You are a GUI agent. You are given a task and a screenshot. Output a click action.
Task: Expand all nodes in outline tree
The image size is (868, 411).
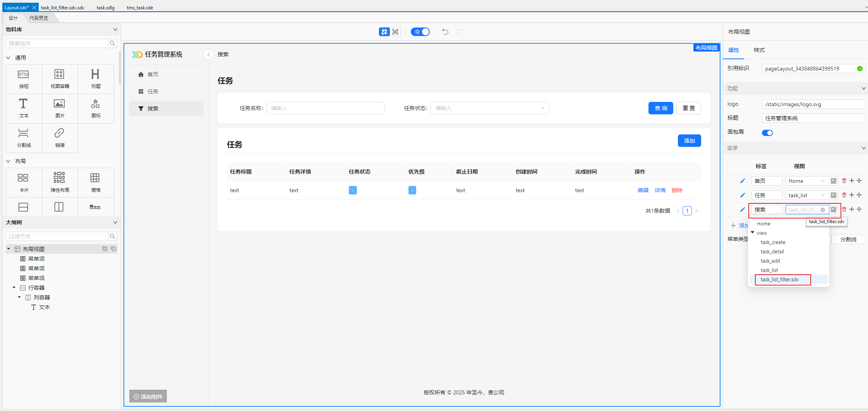(x=105, y=249)
